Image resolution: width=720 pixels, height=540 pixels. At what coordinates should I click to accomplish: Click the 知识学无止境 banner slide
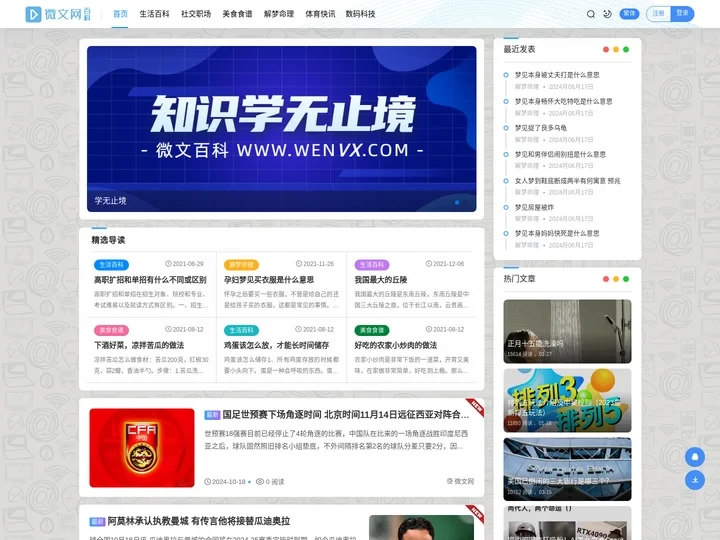tap(281, 129)
